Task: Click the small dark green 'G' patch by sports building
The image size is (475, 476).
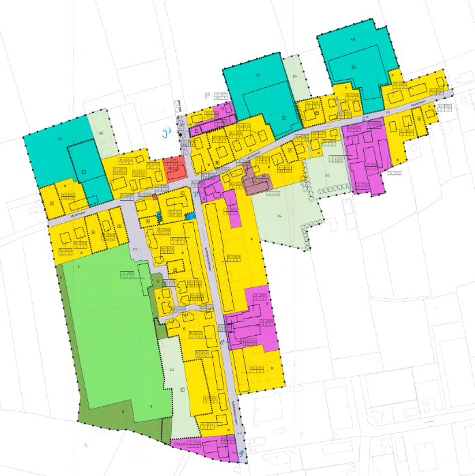Action: [x=157, y=281]
